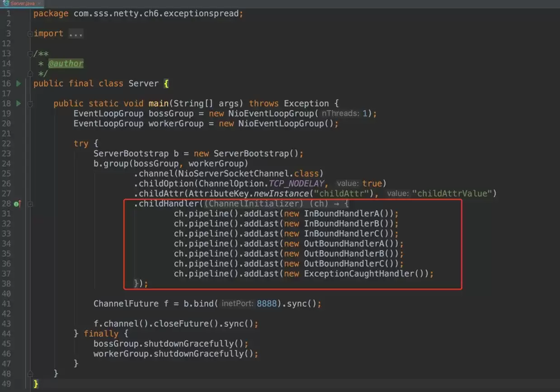Viewport: 560px width, 392px height.
Task: Expand the folded import statements
Action: (30, 34)
